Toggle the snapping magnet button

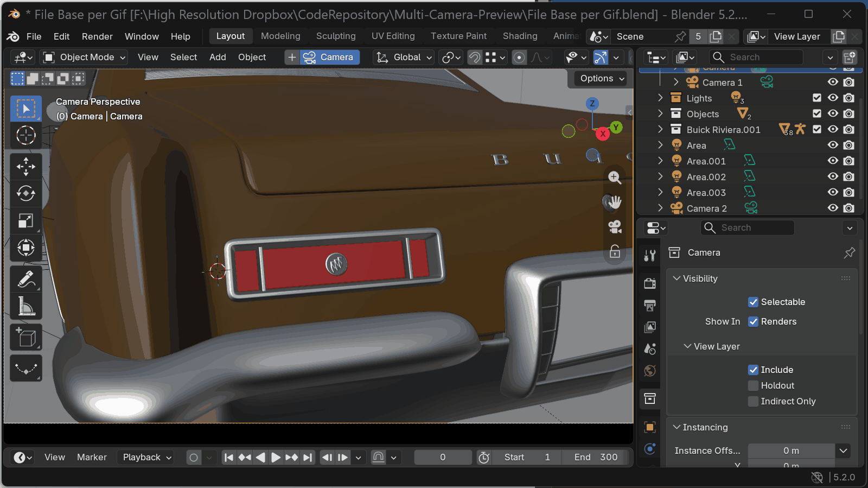(475, 57)
